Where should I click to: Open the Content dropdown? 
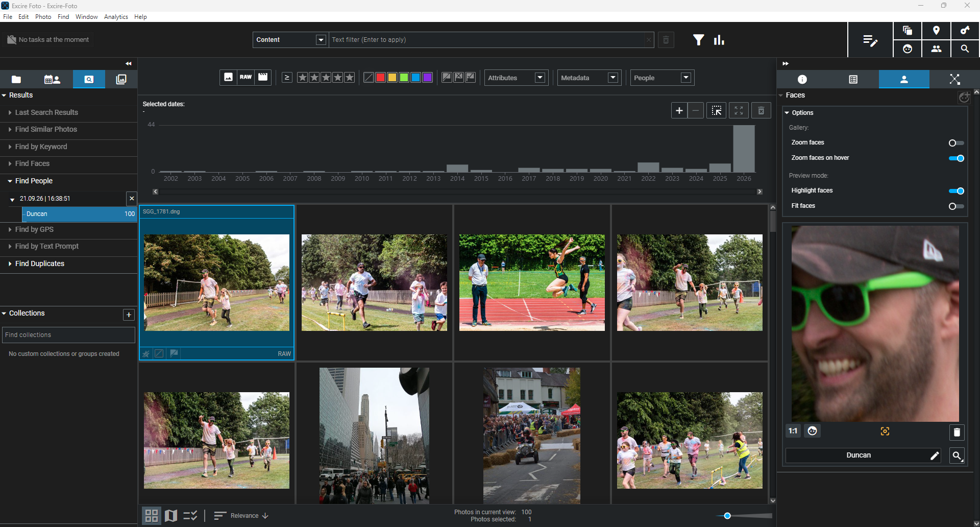(290, 40)
